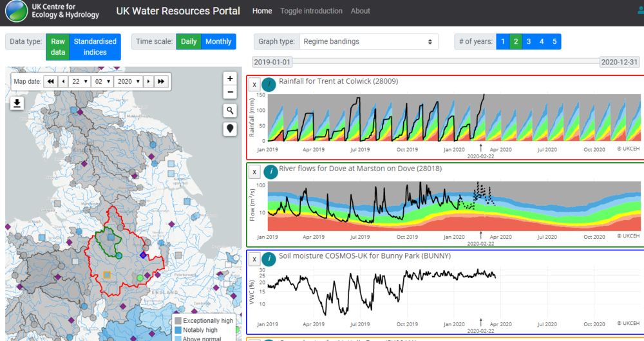The height and width of the screenshot is (341, 644).
Task: Select the Daily time scale
Action: tap(189, 42)
